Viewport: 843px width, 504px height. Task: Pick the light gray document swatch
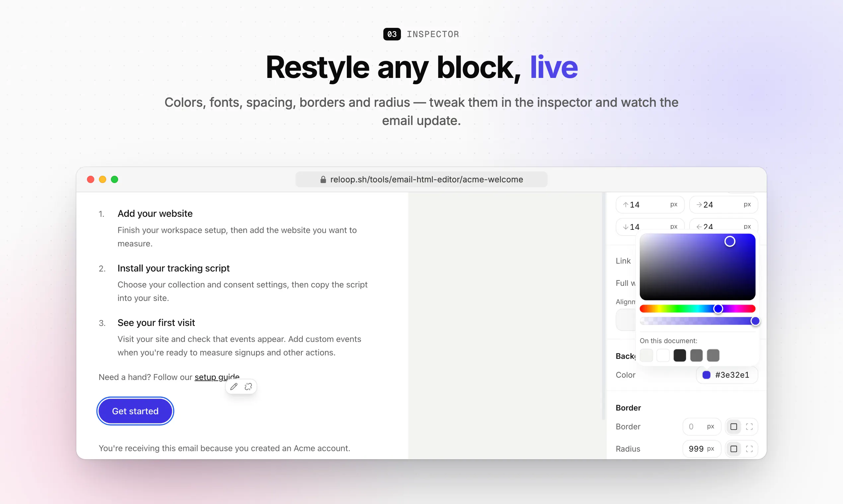coord(646,355)
